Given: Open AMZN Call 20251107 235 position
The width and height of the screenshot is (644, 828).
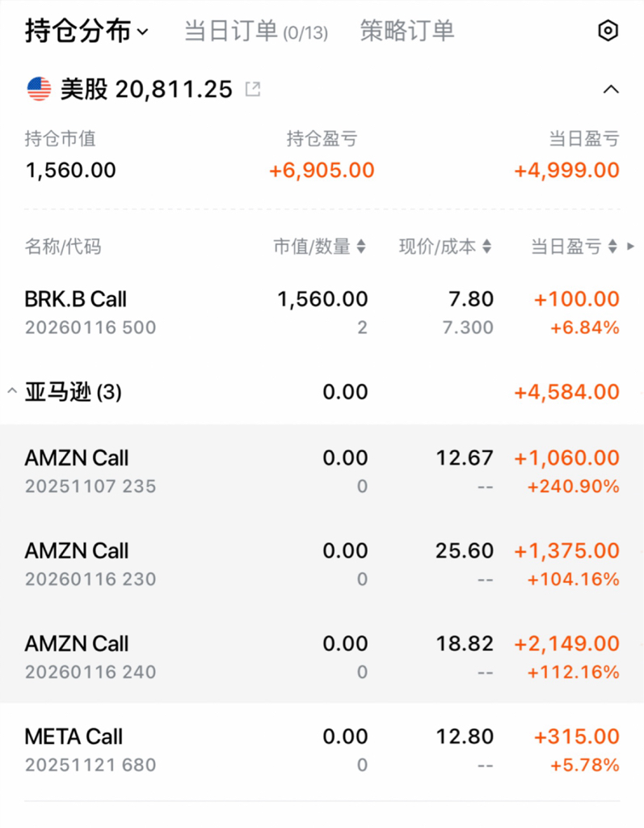Looking at the screenshot, I should pyautogui.click(x=322, y=471).
